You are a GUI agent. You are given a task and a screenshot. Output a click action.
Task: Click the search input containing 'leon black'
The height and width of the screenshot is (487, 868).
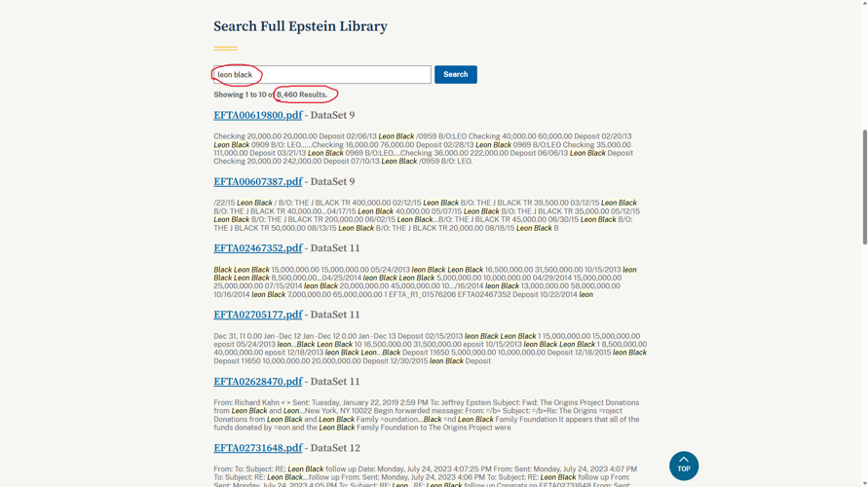(x=322, y=75)
